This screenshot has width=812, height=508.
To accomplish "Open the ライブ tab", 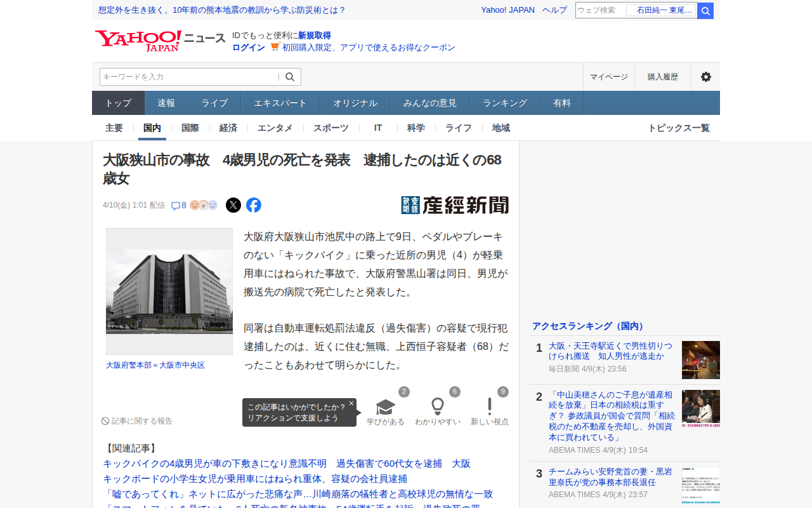I will tap(214, 103).
